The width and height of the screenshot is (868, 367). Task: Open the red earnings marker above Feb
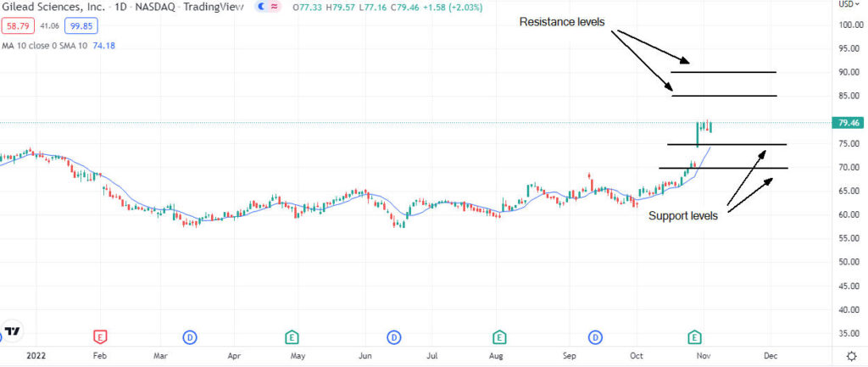click(x=100, y=336)
